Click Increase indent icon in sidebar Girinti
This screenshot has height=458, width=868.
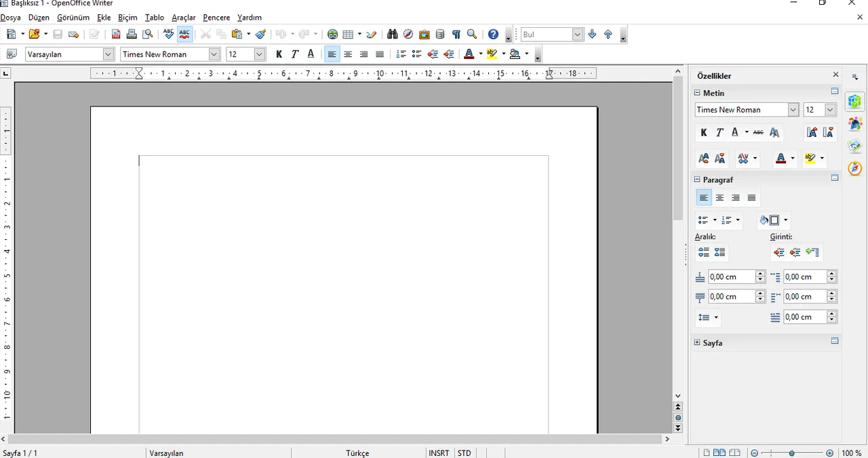[x=779, y=252]
